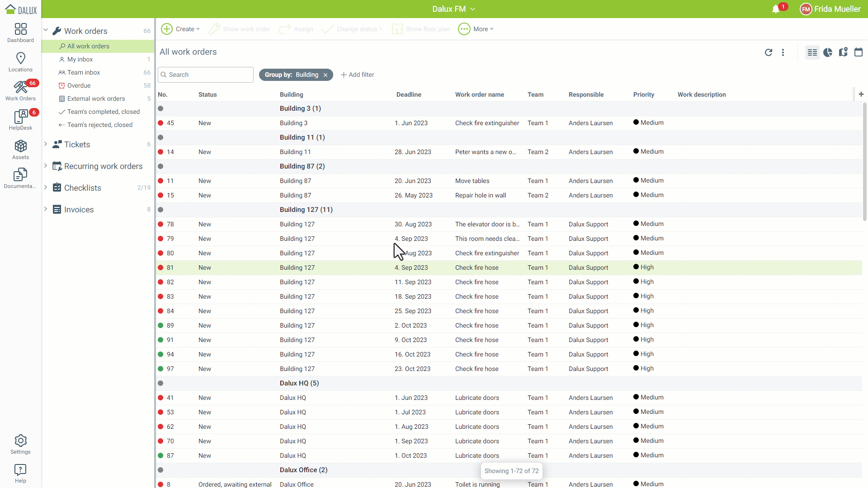
Task: Collapse the Dalux HQ group dot
Action: (x=160, y=383)
